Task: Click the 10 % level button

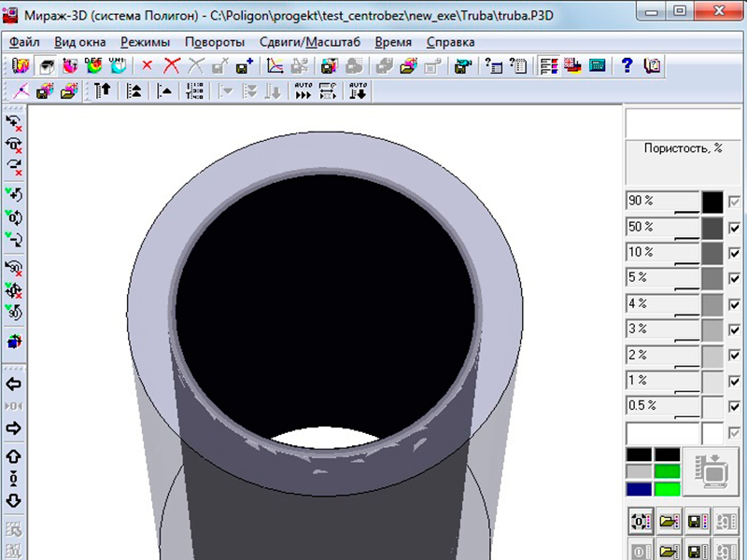Action: point(662,253)
